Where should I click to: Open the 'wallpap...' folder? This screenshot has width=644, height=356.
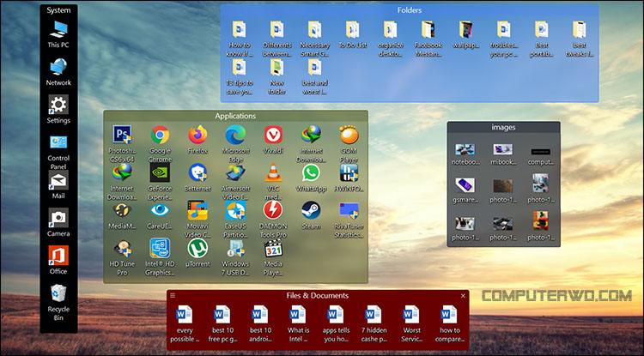click(466, 29)
